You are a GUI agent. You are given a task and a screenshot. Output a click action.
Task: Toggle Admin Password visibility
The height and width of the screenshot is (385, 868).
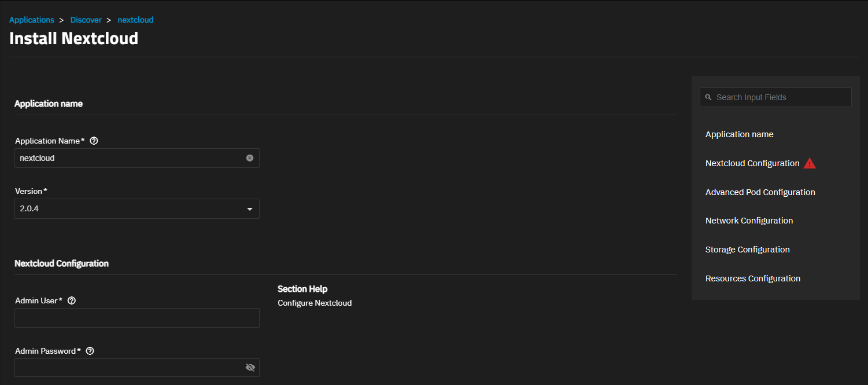click(x=250, y=368)
